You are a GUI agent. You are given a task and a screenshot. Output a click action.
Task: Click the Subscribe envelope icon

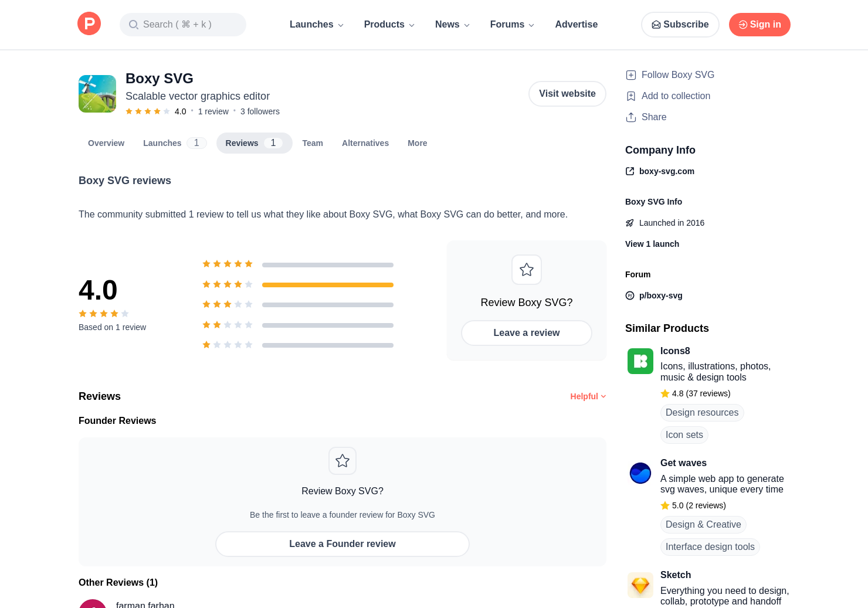coord(656,25)
